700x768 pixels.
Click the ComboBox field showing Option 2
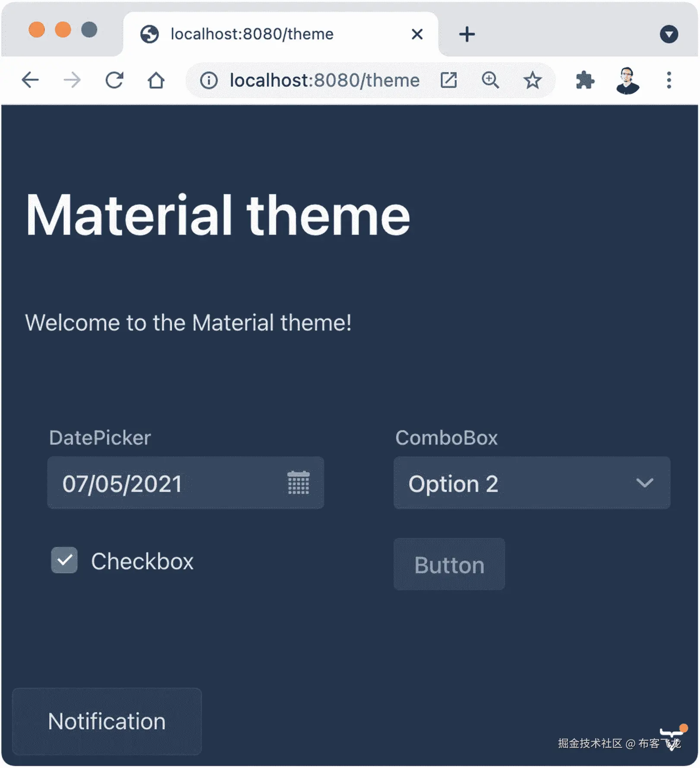(x=532, y=483)
